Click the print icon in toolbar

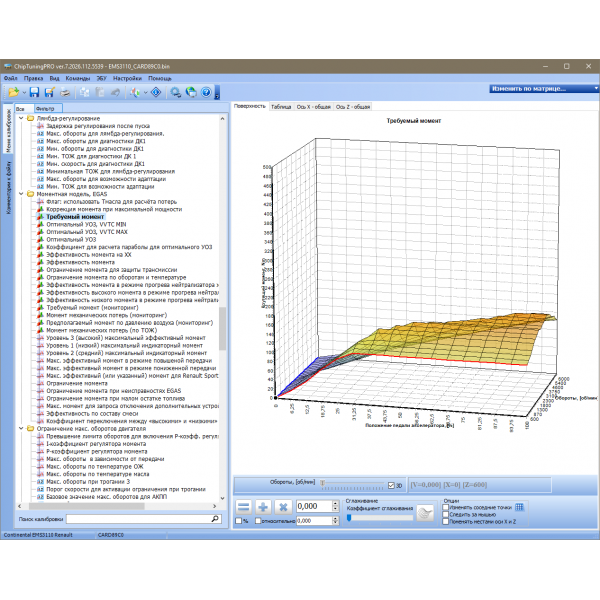(65, 92)
